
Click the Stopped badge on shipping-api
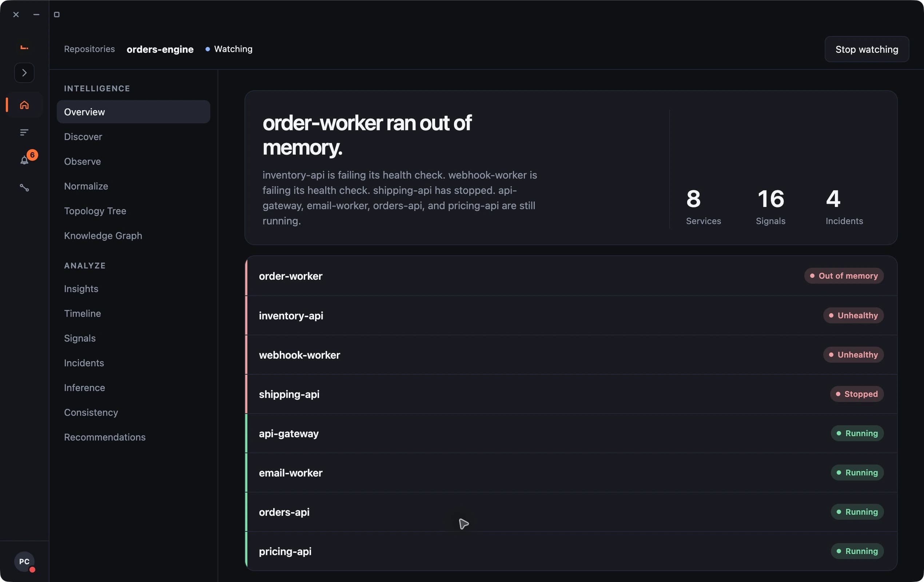[x=857, y=394]
